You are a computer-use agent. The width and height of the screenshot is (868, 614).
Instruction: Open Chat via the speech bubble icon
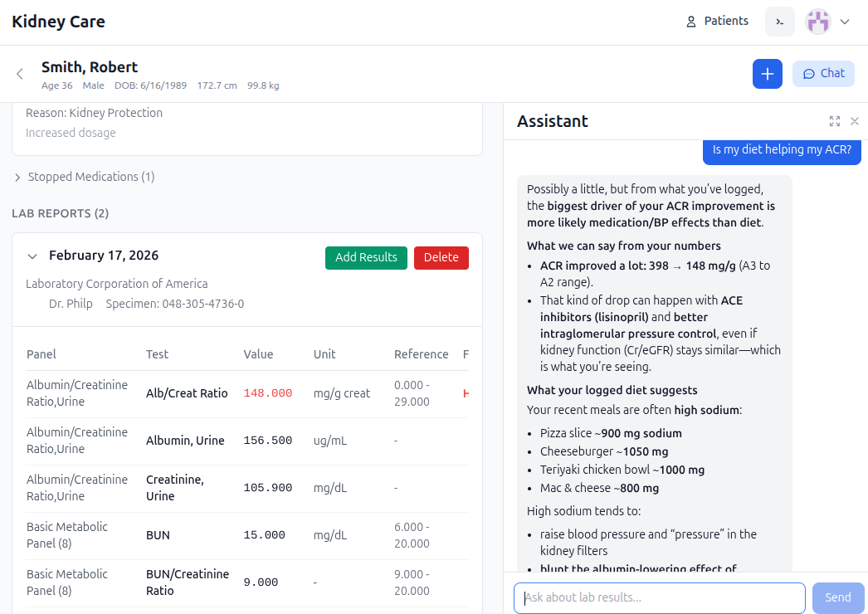822,74
